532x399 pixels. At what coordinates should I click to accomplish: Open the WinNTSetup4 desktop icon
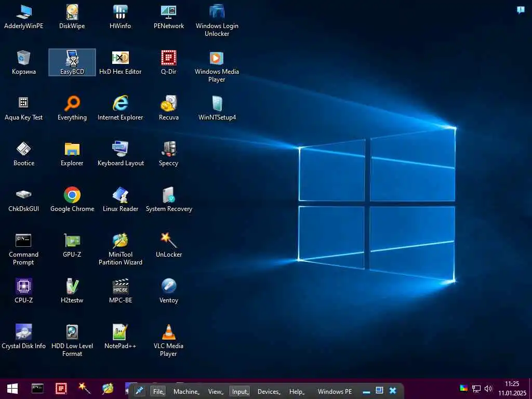click(217, 109)
